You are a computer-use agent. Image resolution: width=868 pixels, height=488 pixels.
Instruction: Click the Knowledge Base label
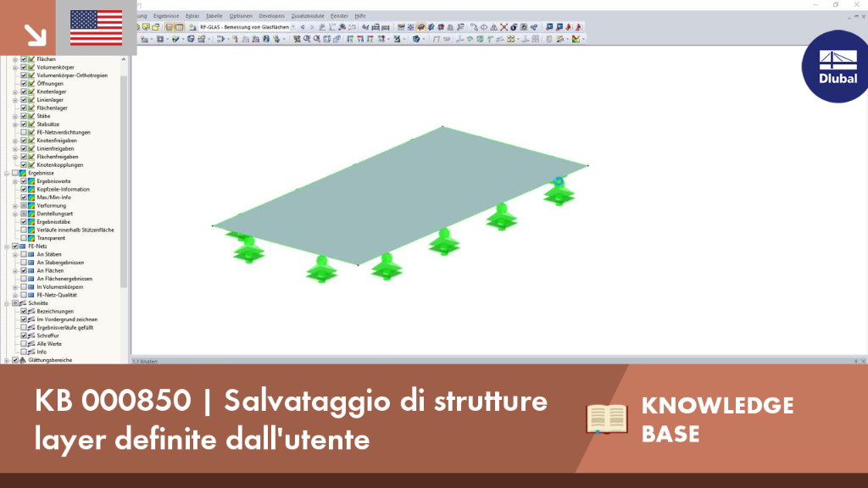point(717,419)
